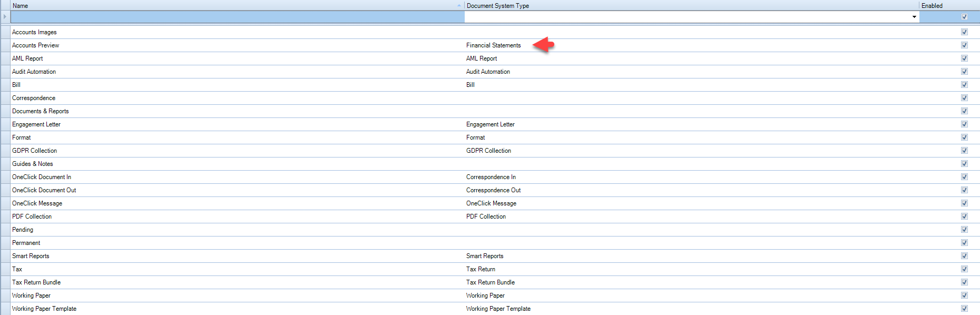Click the Enabled column header
Image resolution: width=980 pixels, height=315 pixels.
point(949,5)
